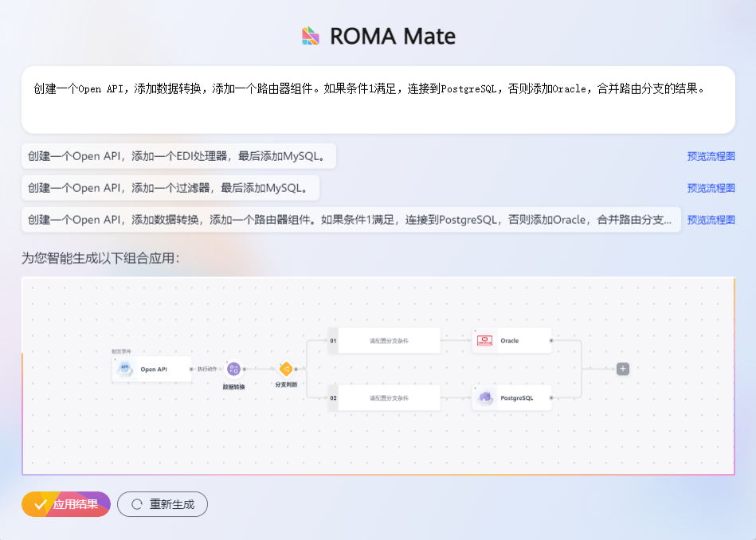Click the 应用结果 button
The height and width of the screenshot is (540, 756).
click(x=66, y=504)
